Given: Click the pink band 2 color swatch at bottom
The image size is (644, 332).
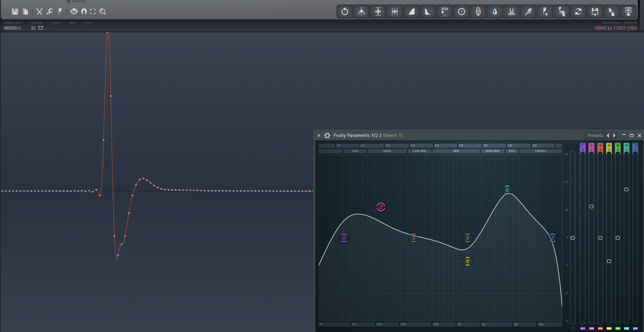Looking at the screenshot, I should pos(591,329).
